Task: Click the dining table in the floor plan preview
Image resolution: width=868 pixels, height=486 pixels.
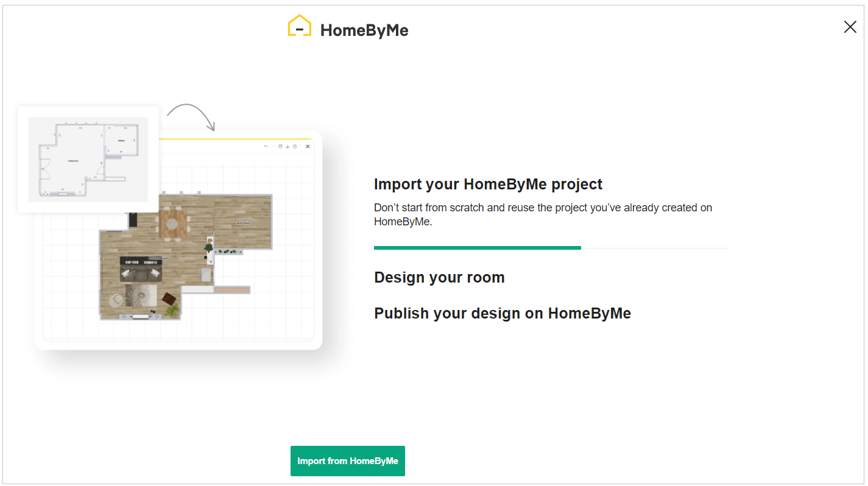Action: [x=172, y=223]
